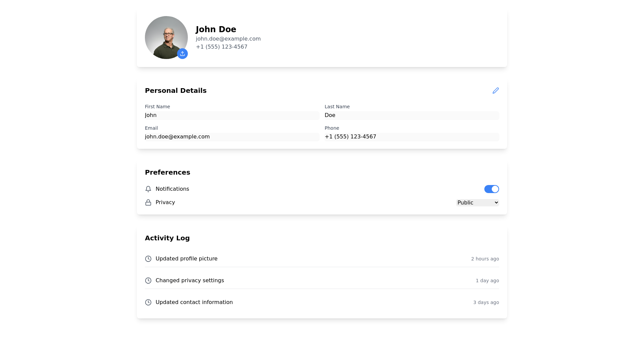Click inside the First Name input field
The image size is (644, 362).
(232, 115)
